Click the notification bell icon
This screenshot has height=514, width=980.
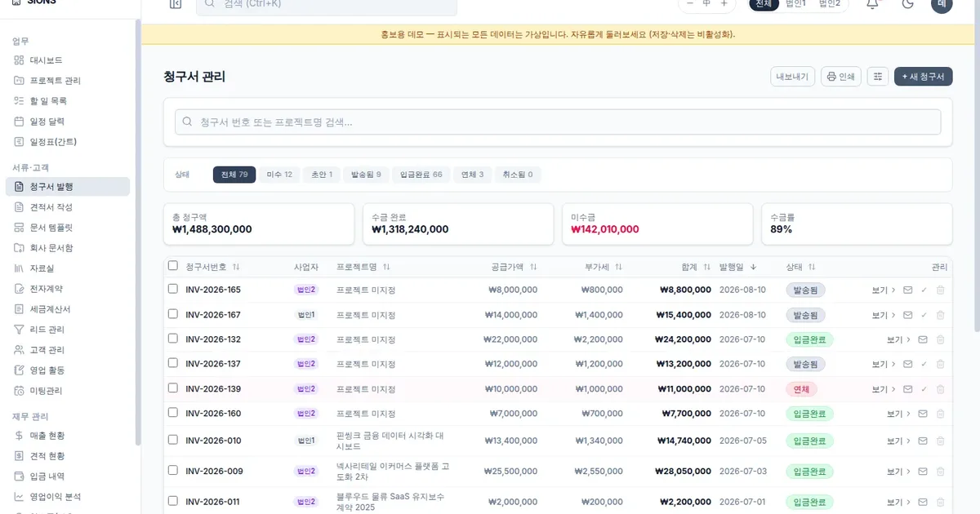(872, 4)
